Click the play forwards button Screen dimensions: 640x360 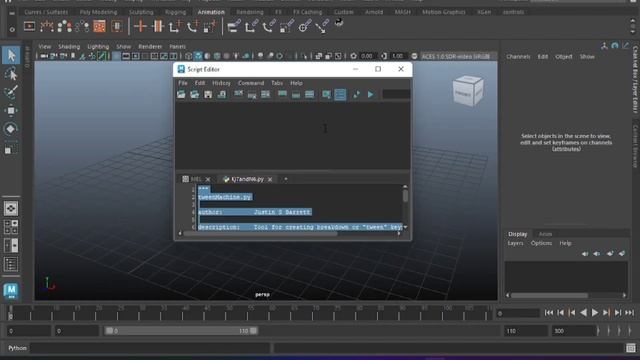[595, 313]
